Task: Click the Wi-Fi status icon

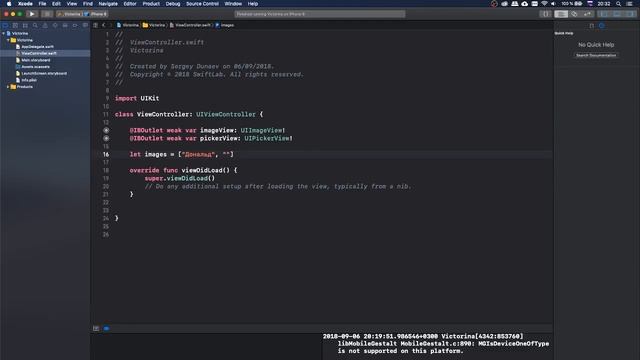Action: [x=544, y=4]
